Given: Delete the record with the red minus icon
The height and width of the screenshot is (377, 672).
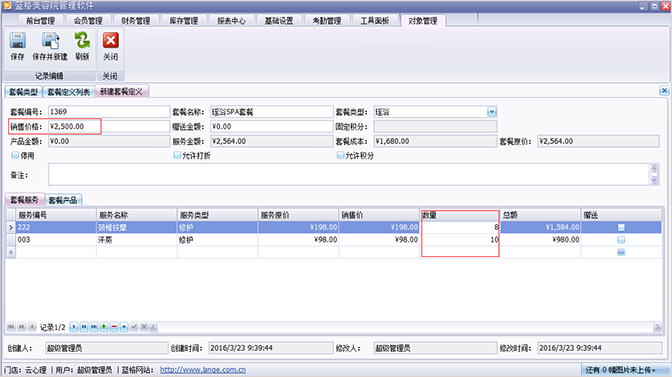Looking at the screenshot, I should pos(114,327).
